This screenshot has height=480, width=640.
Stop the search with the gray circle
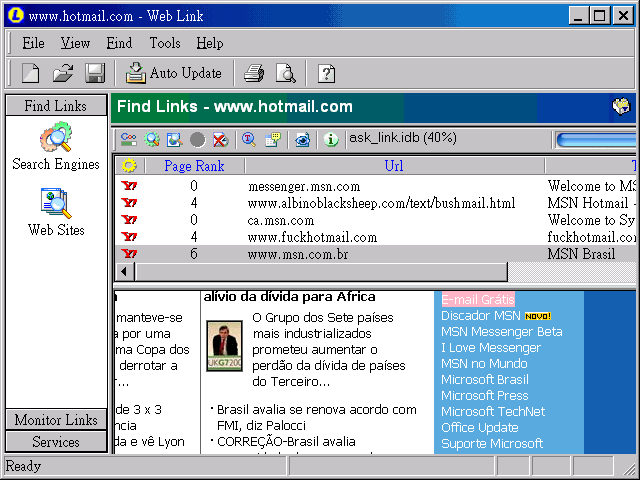pyautogui.click(x=198, y=140)
